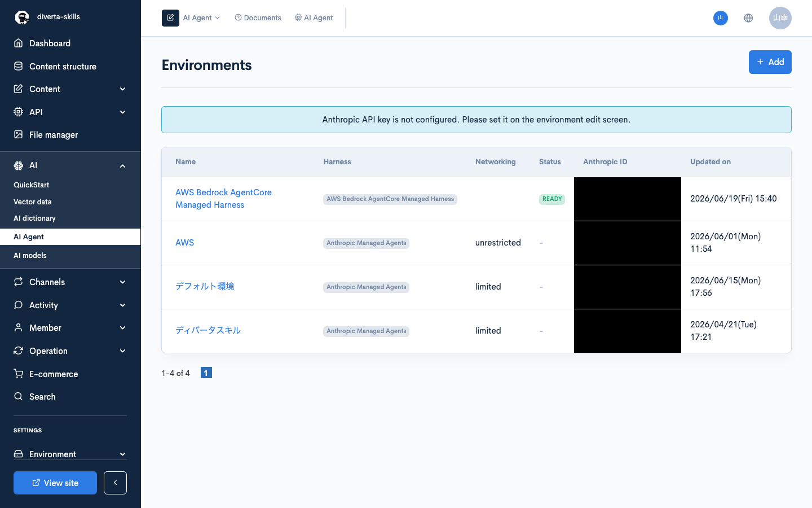Click the Add environment button
The height and width of the screenshot is (508, 812).
pyautogui.click(x=770, y=62)
